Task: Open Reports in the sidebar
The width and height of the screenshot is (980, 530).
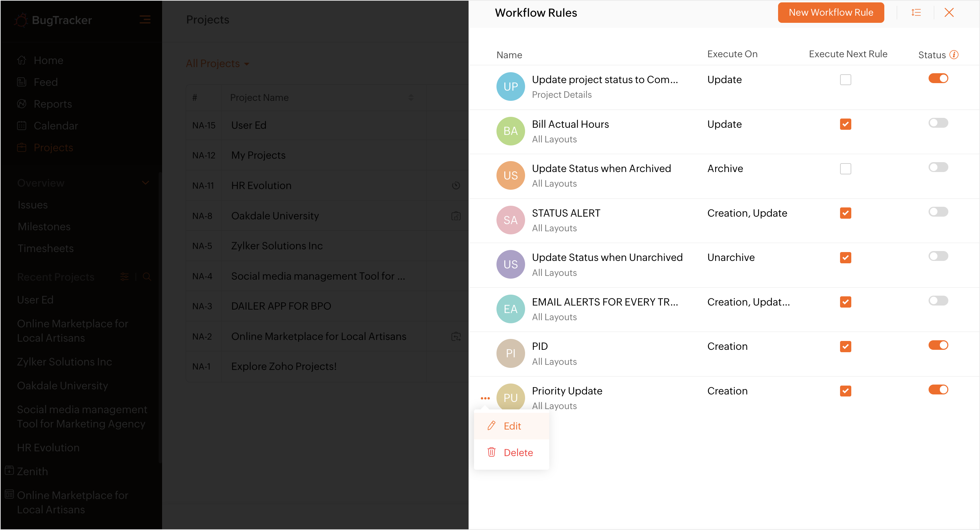Action: click(52, 104)
